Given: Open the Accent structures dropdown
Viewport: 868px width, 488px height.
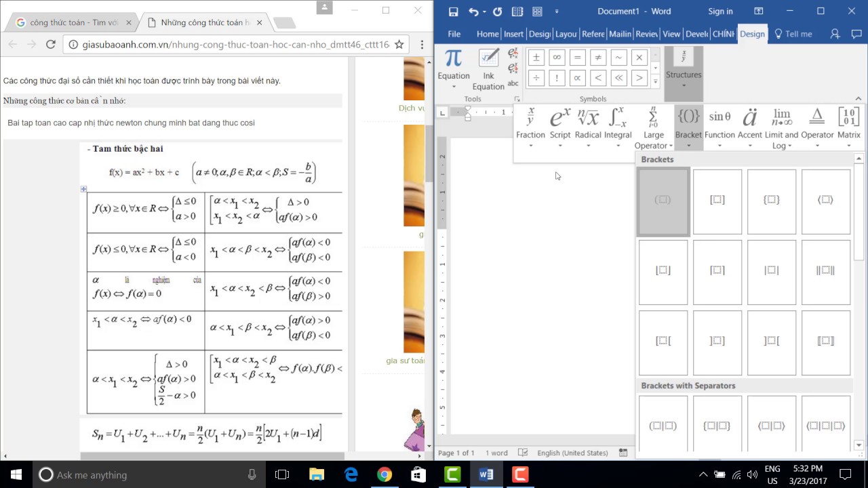Looking at the screenshot, I should pos(749,127).
